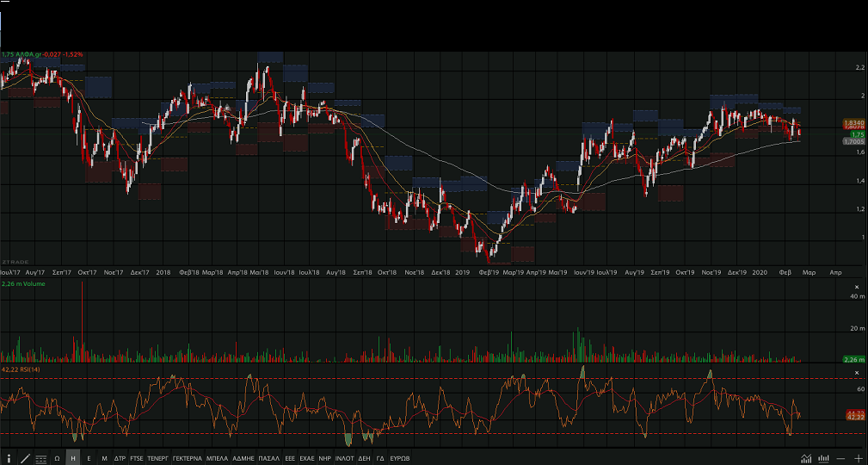Toggle the Ω timeframe button

coord(57,459)
